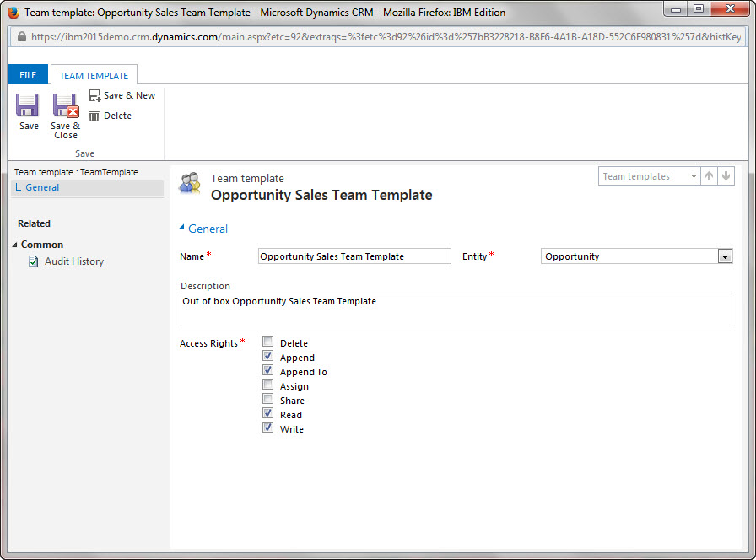Uncheck the Append To access right
The image size is (756, 560).
point(267,371)
